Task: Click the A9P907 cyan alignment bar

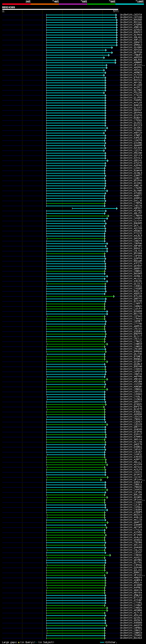Action: [95, 208]
